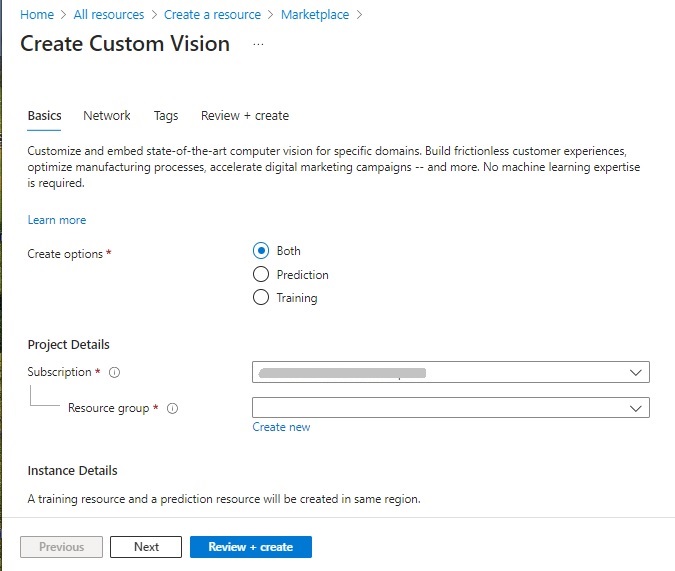Return to Marketplace via the breadcrumb
Image resolution: width=675 pixels, height=571 pixels.
(x=315, y=15)
